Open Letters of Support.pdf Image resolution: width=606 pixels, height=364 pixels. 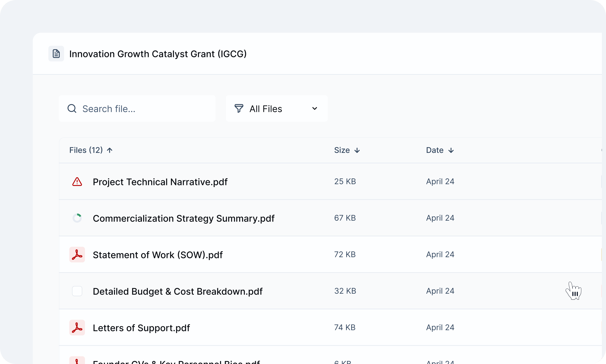click(141, 327)
